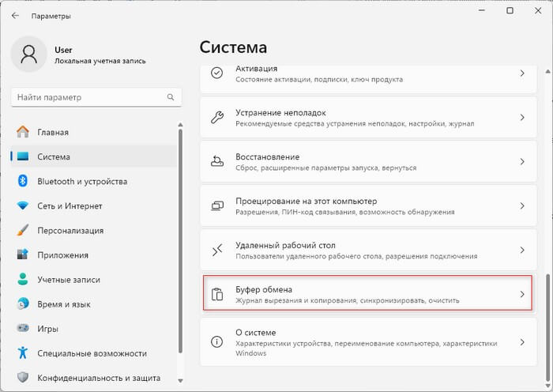This screenshot has height=392, width=553.
Task: Click the Приложения apps icon
Action: pyautogui.click(x=23, y=254)
